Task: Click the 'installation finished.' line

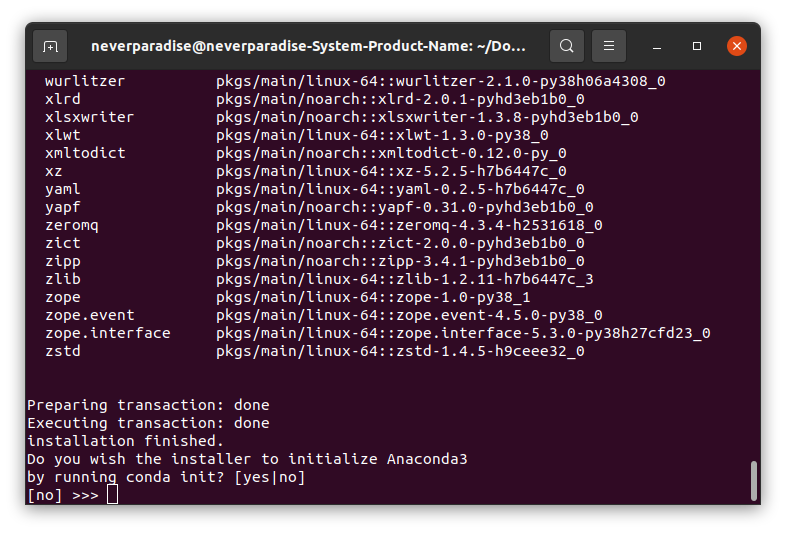Action: point(125,441)
